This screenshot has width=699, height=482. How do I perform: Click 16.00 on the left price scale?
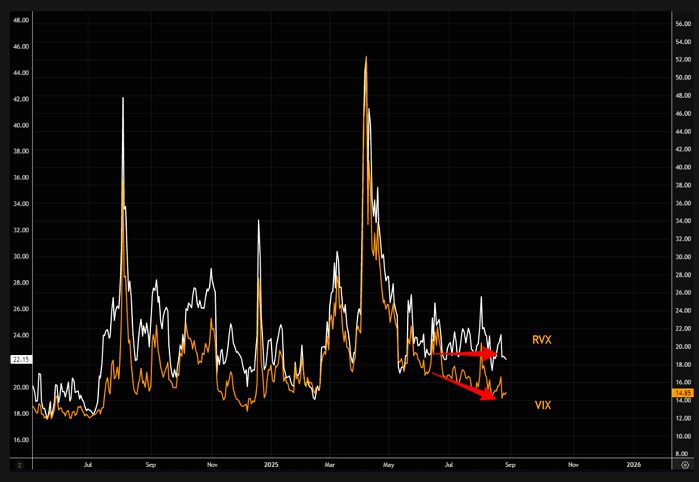pyautogui.click(x=20, y=439)
